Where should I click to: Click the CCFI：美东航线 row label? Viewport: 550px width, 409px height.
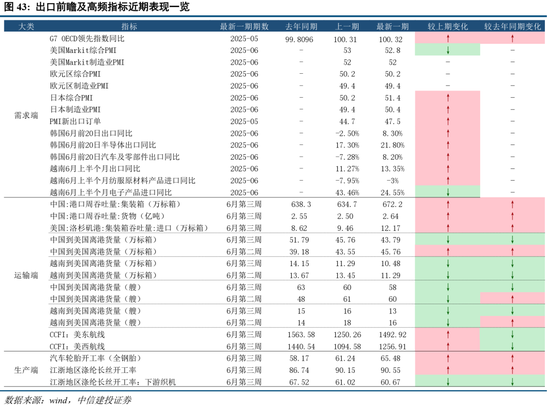click(x=77, y=335)
